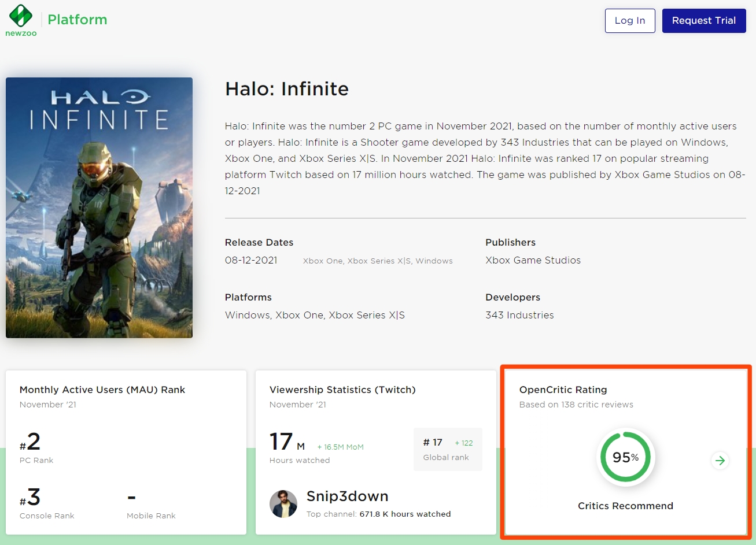Open the Halo Infinite cover art image

tap(99, 207)
